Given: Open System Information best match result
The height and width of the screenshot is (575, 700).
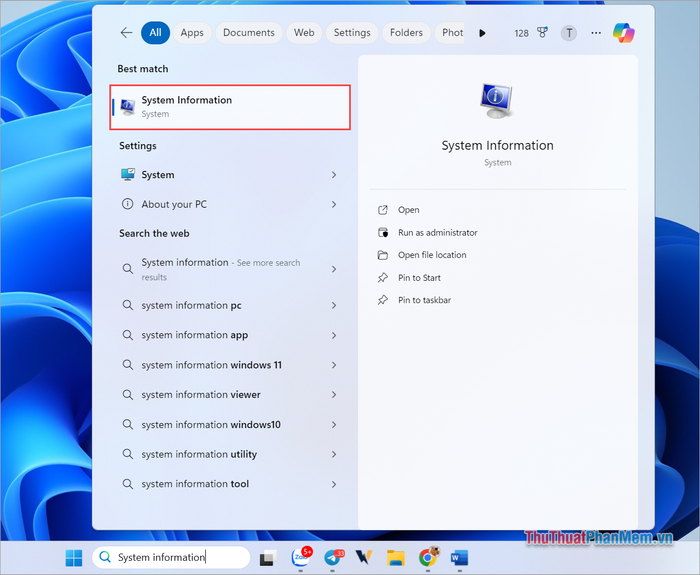Looking at the screenshot, I should click(x=230, y=107).
